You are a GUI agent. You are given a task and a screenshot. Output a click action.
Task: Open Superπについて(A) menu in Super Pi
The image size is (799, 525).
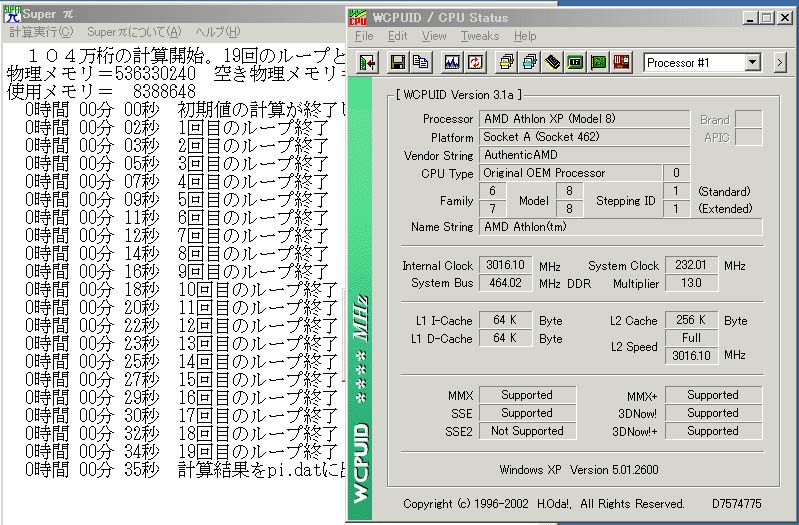134,32
